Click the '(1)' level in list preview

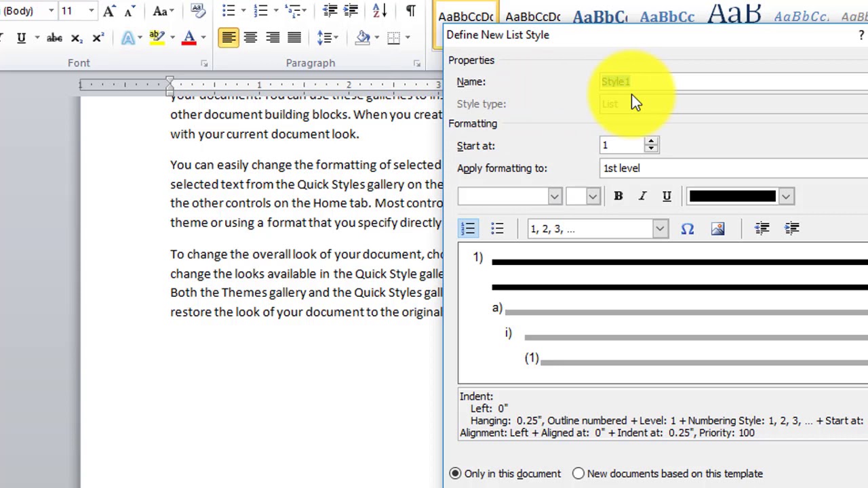coord(532,358)
